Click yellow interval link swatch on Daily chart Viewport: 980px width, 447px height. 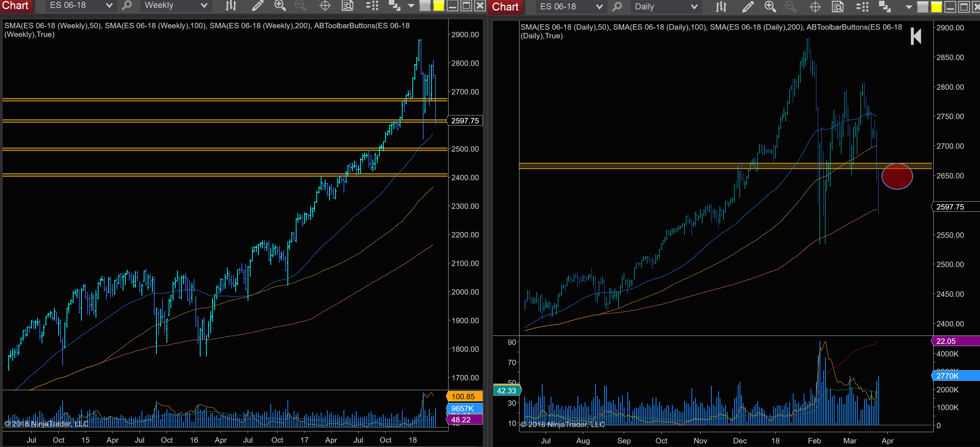[x=936, y=7]
